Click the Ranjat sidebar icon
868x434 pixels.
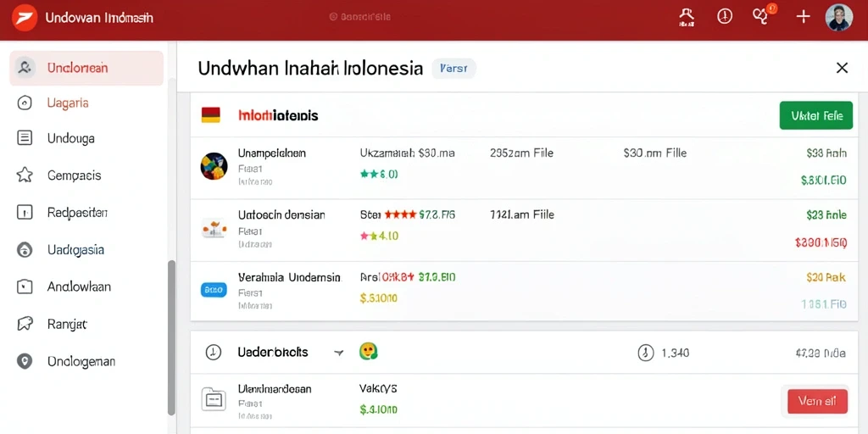25,324
